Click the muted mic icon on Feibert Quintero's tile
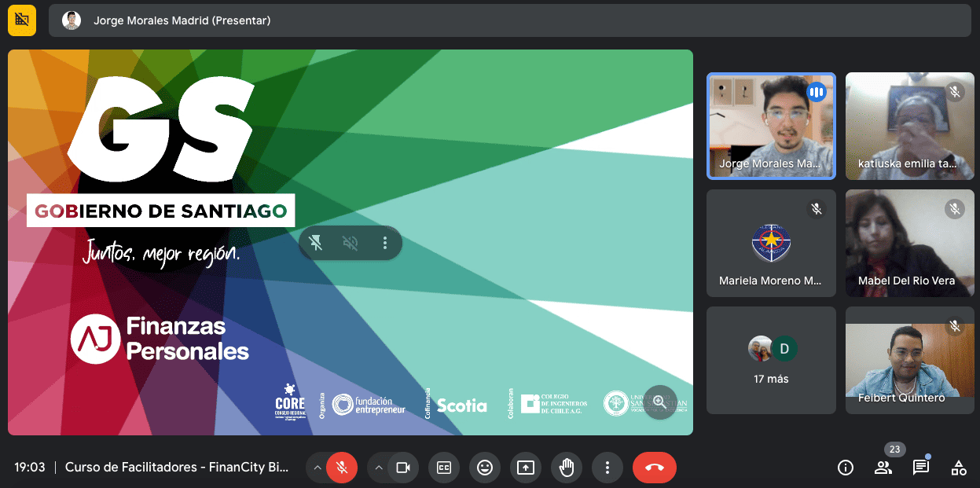Image resolution: width=980 pixels, height=488 pixels. click(x=955, y=325)
